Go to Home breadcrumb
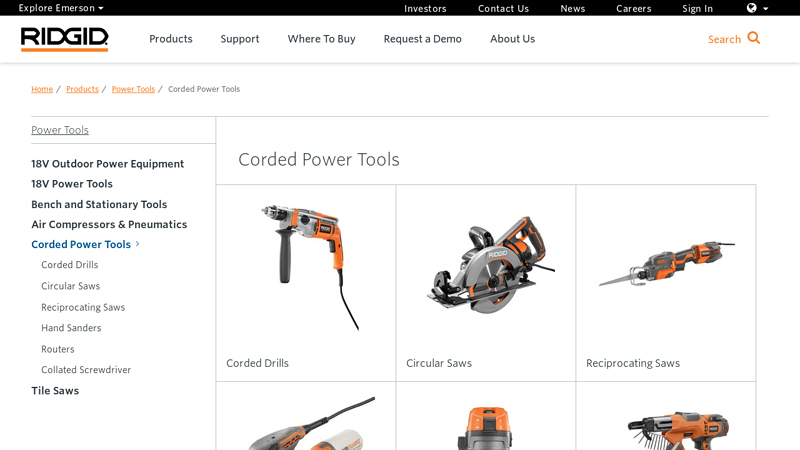 pyautogui.click(x=42, y=89)
